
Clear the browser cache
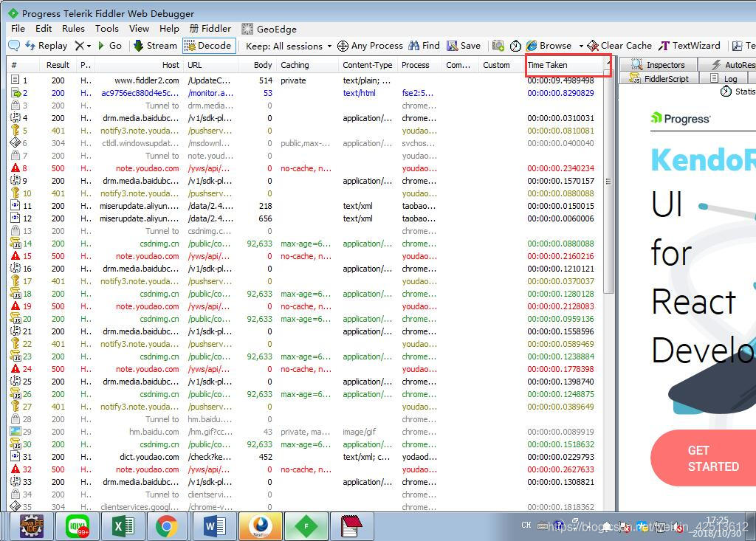coord(619,45)
